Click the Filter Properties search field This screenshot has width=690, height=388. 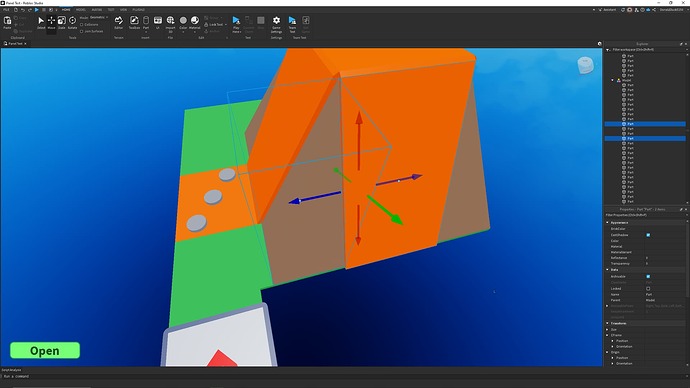(645, 215)
